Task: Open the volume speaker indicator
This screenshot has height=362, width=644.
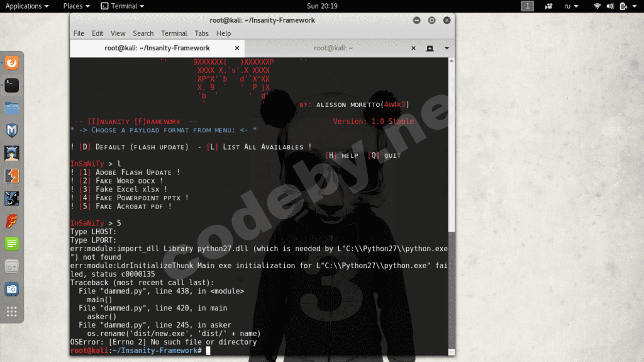Action: [x=610, y=6]
